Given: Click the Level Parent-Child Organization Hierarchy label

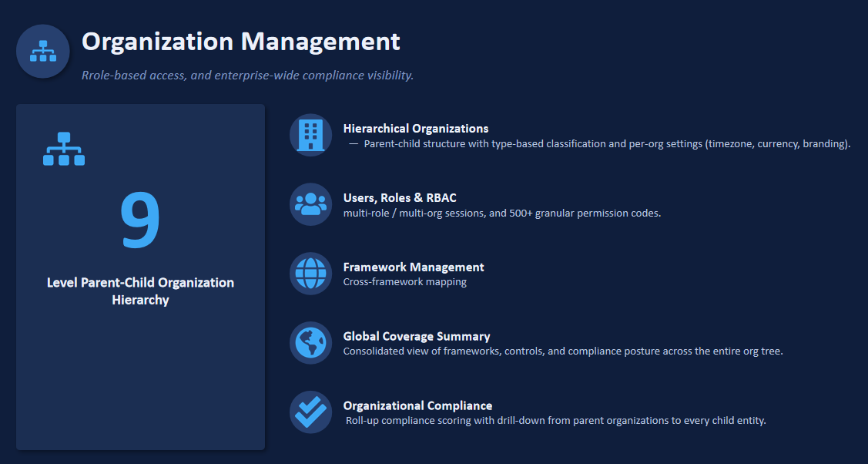Looking at the screenshot, I should [141, 291].
